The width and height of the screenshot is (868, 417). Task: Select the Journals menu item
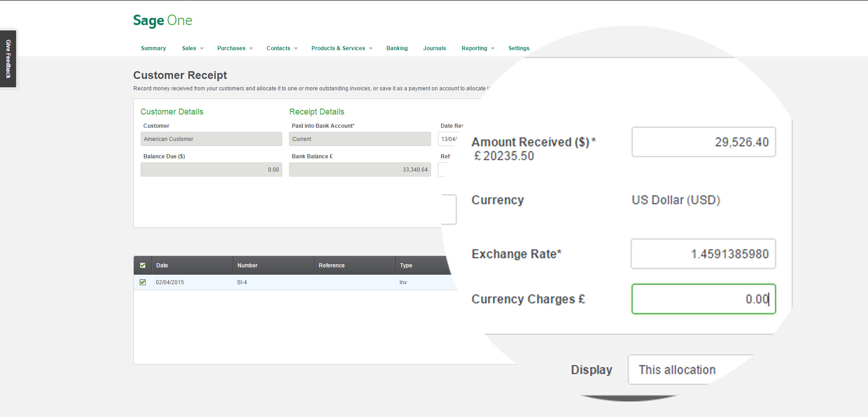[434, 48]
